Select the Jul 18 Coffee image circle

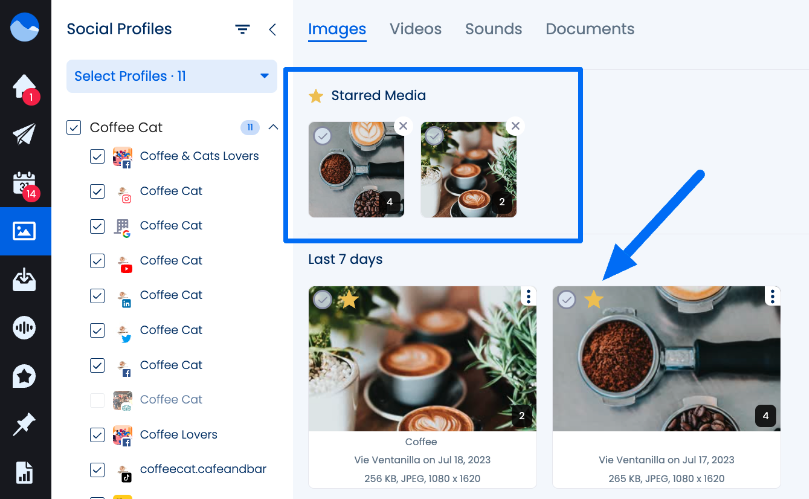(x=322, y=299)
